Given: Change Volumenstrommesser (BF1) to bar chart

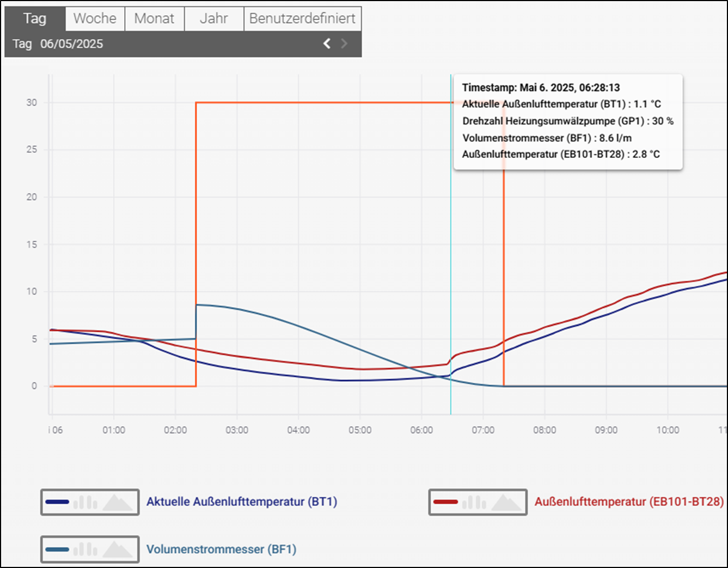Looking at the screenshot, I should pos(85,549).
